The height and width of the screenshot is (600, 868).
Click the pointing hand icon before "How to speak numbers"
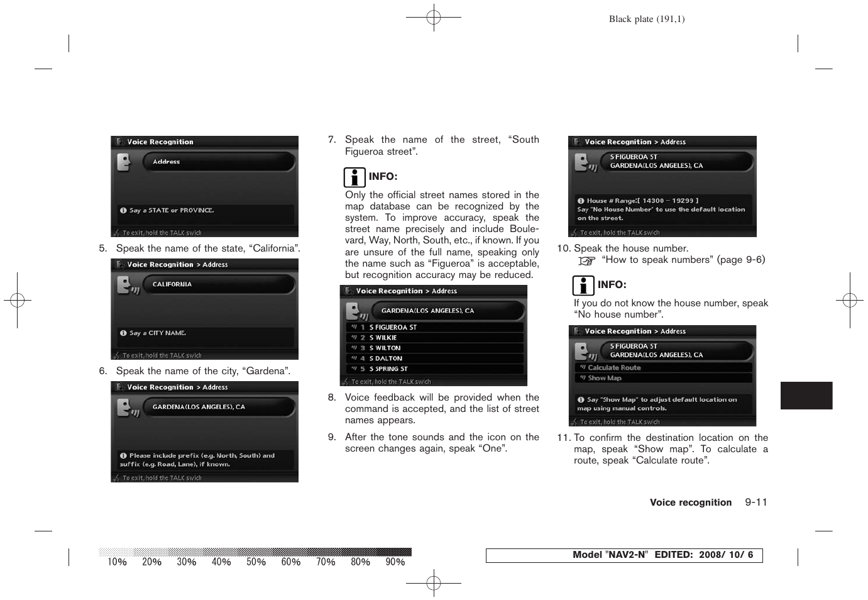[586, 260]
